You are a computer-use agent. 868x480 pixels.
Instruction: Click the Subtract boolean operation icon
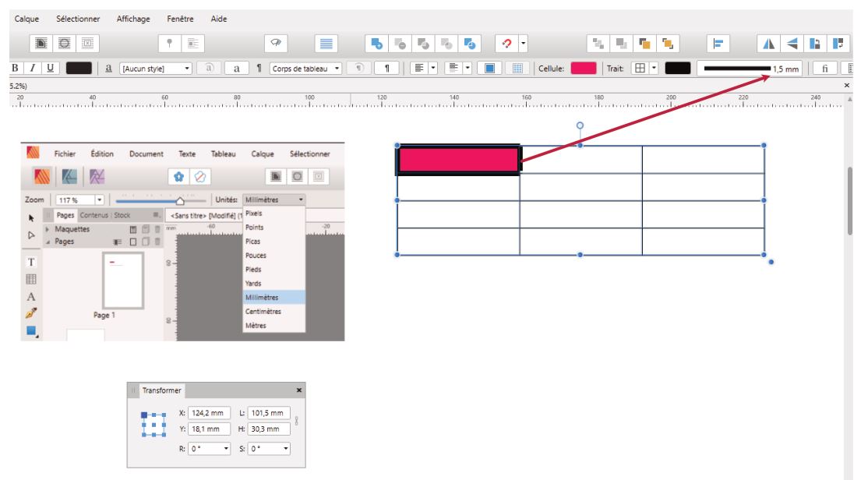pyautogui.click(x=400, y=43)
